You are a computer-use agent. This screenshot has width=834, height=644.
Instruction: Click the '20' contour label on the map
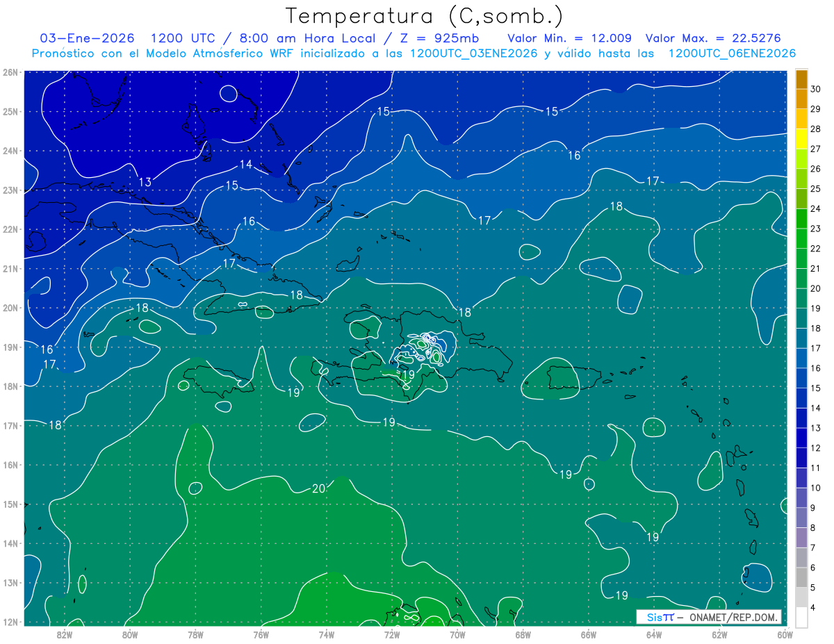point(319,488)
